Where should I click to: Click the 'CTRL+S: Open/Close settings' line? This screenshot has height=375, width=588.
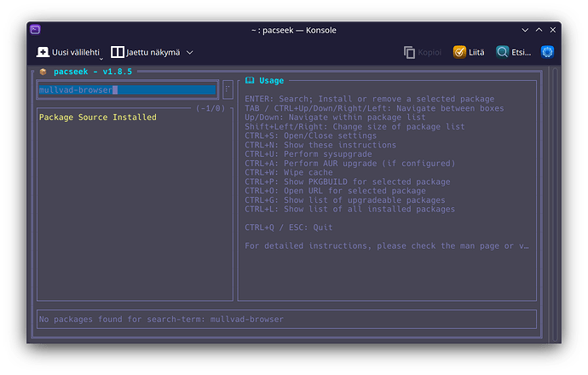click(310, 136)
